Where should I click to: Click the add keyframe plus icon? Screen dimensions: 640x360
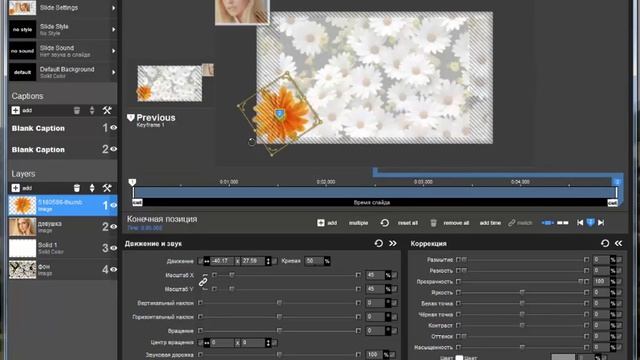click(x=321, y=222)
